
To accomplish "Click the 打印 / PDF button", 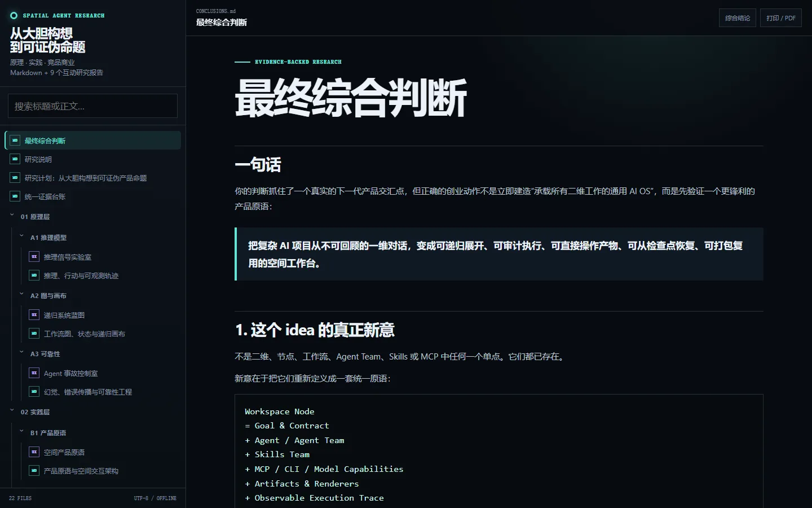I will pyautogui.click(x=781, y=18).
